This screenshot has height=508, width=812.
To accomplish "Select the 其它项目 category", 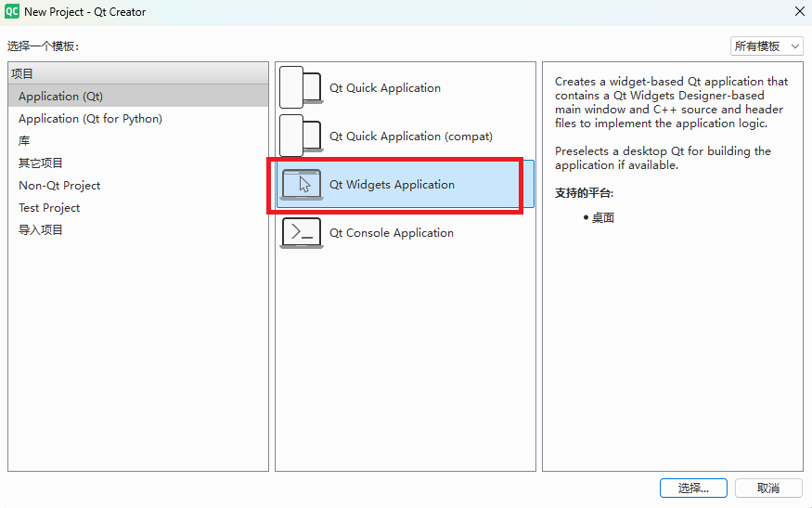I will coord(138,163).
